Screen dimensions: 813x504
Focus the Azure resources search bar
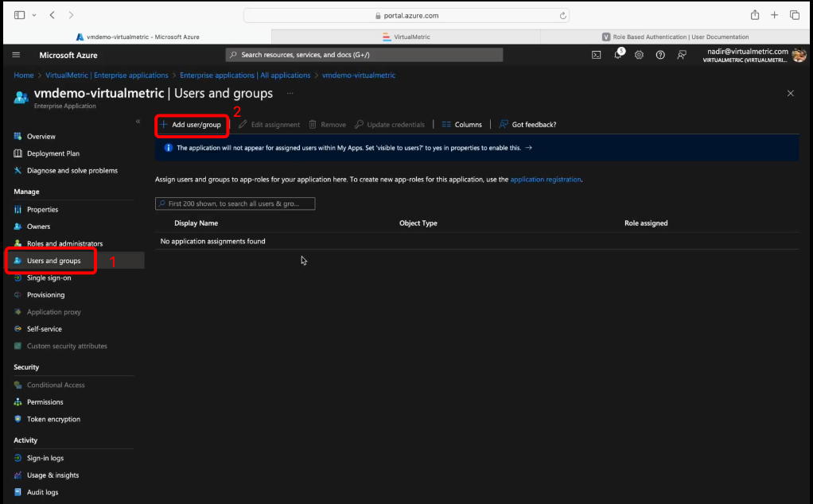pos(364,55)
